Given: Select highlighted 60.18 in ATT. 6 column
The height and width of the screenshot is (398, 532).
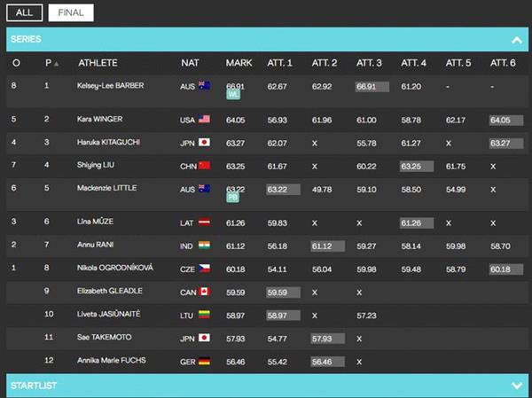Looking at the screenshot, I should pyautogui.click(x=506, y=269).
